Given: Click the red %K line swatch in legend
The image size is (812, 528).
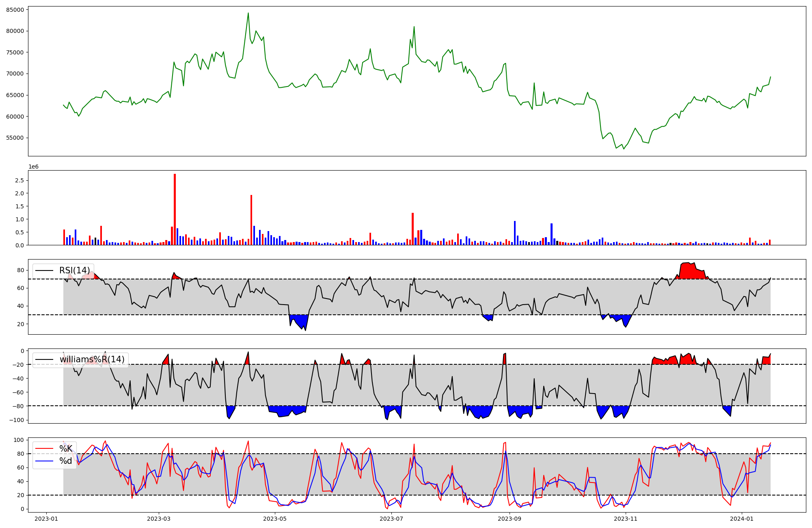Looking at the screenshot, I should point(44,449).
